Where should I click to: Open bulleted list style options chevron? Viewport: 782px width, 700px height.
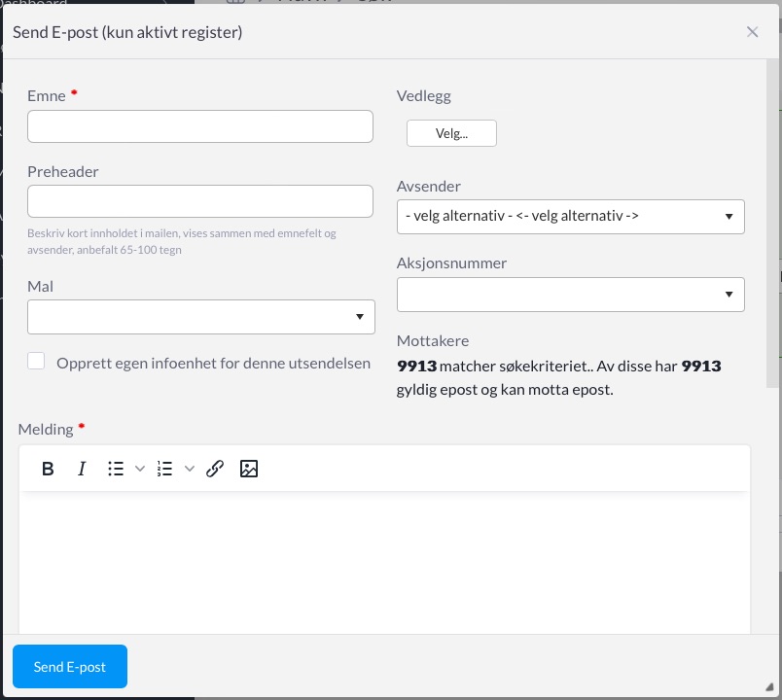pos(140,469)
